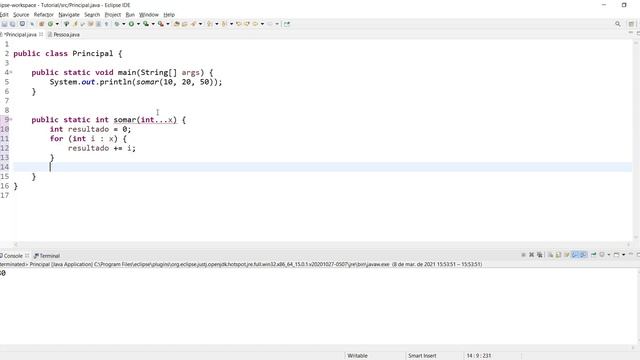
Task: Open the Project menu
Action: tap(113, 14)
